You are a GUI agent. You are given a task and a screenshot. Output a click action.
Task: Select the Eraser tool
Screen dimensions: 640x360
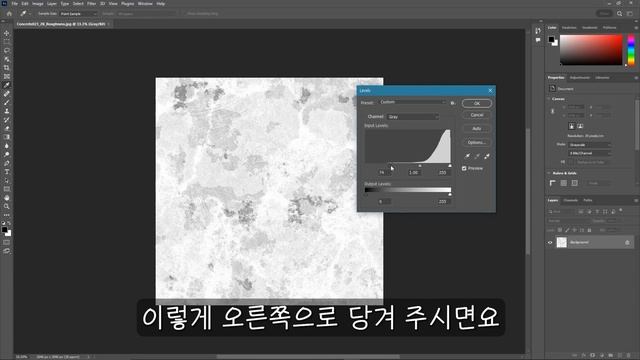pos(7,129)
